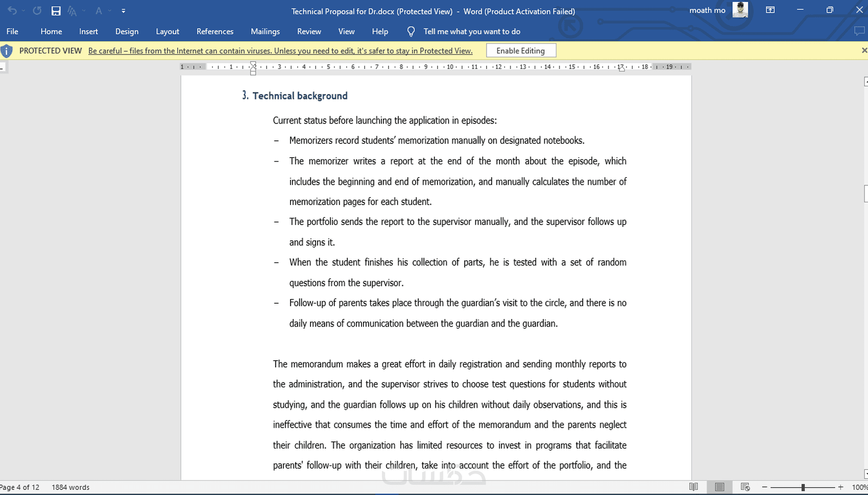Viewport: 868px width, 495px height.
Task: Open the Comments icon at ribbon right
Action: (x=859, y=31)
